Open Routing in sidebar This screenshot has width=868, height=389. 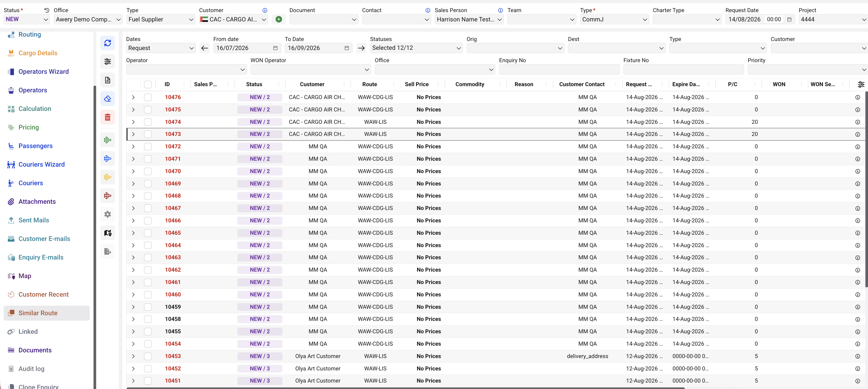(30, 34)
